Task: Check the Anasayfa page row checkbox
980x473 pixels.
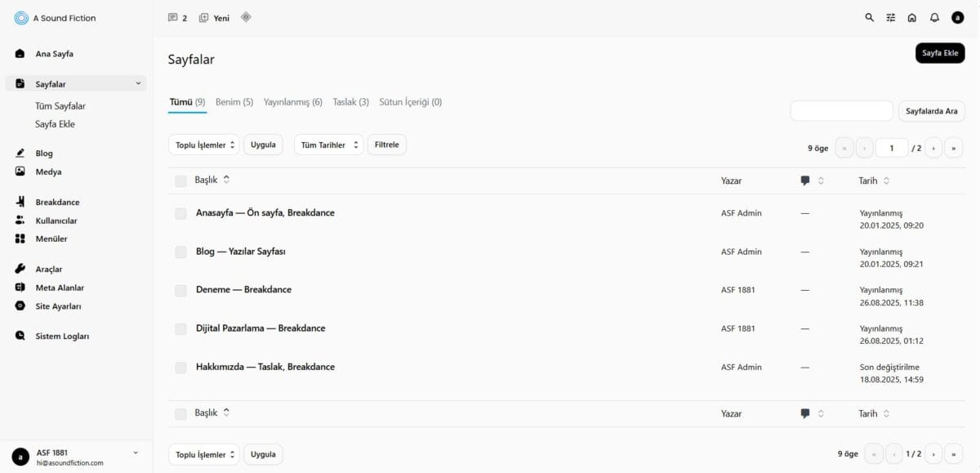Action: (x=180, y=213)
